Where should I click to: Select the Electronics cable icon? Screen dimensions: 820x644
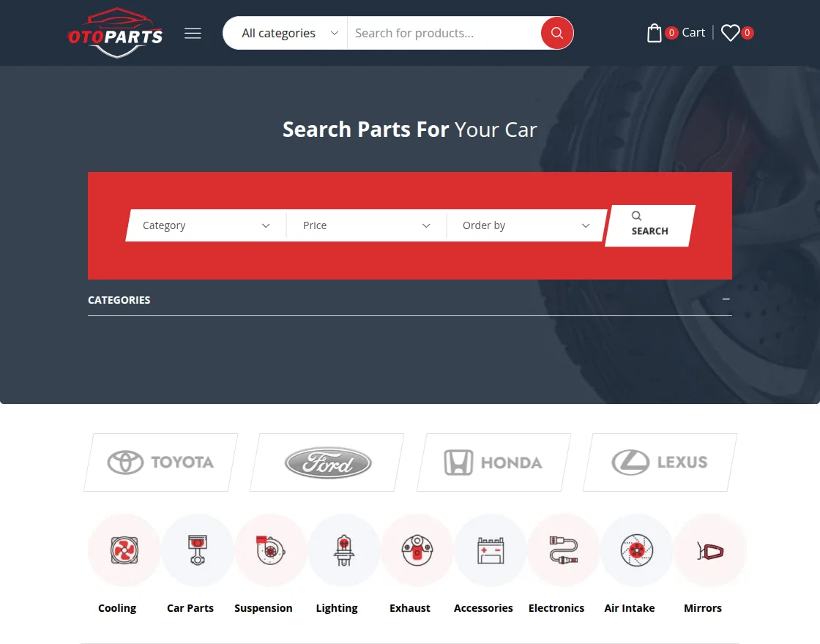pos(563,550)
